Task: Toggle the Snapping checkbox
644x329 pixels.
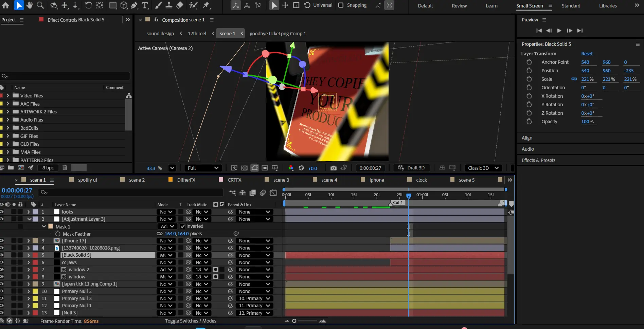Action: tap(341, 5)
